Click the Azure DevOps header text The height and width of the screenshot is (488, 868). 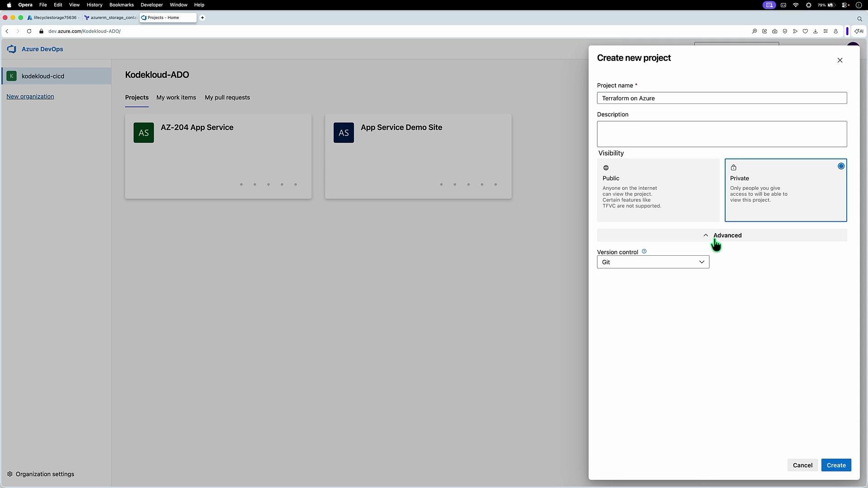[42, 49]
